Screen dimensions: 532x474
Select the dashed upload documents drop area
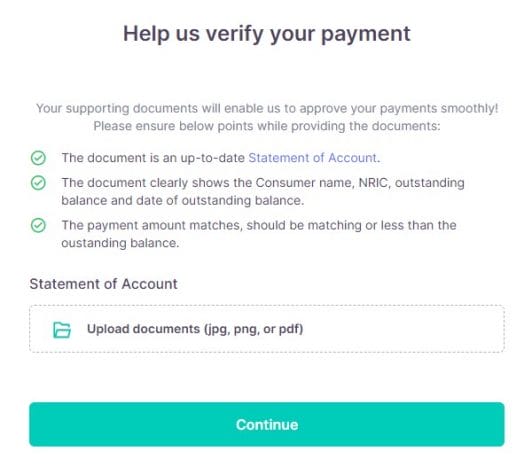point(267,329)
